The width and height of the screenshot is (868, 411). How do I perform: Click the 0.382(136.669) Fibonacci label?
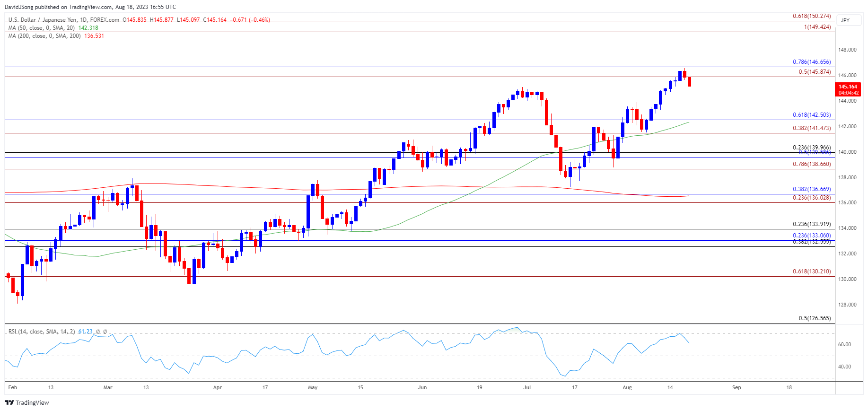(812, 189)
